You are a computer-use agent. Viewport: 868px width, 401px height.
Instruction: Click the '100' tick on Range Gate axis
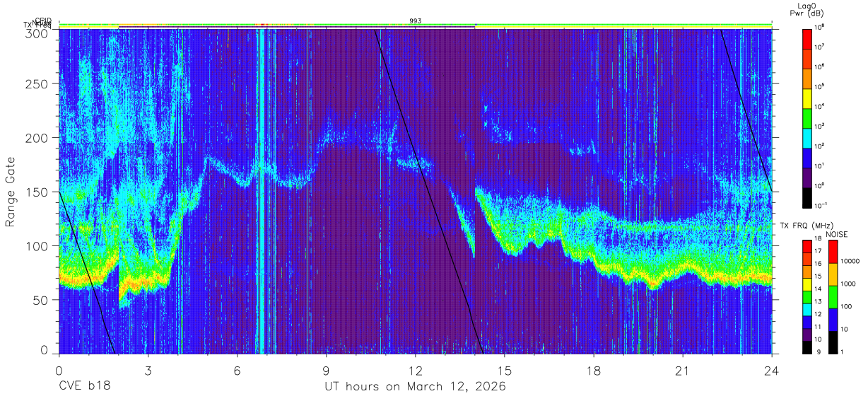click(x=38, y=245)
